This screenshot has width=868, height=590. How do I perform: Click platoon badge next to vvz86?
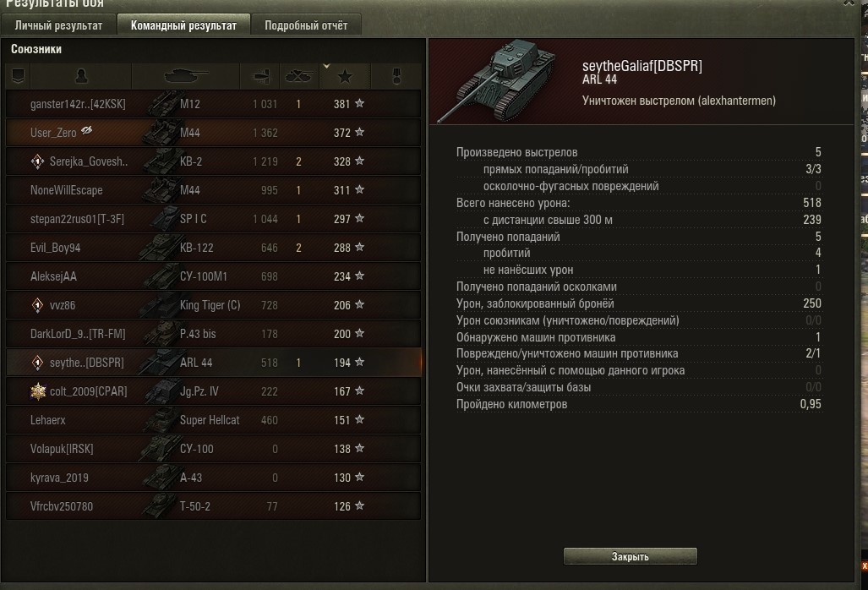click(37, 305)
